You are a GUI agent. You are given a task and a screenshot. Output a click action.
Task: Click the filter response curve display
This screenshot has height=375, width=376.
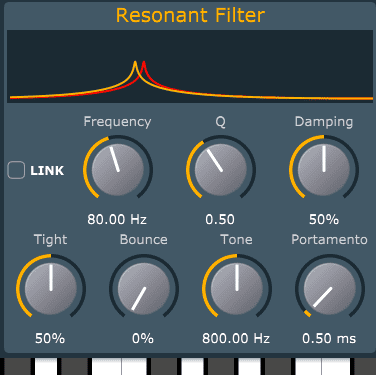click(x=190, y=66)
